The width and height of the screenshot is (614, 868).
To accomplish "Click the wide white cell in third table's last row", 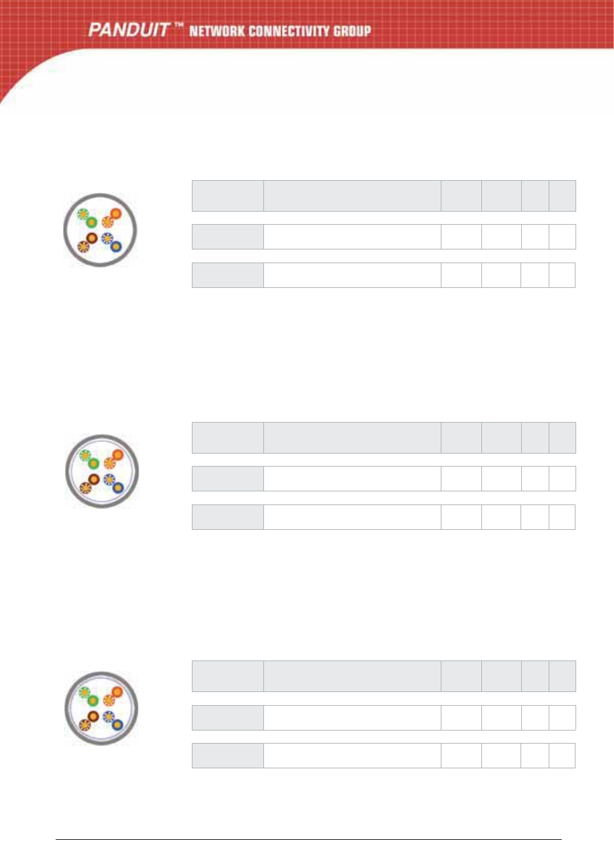I will (352, 755).
